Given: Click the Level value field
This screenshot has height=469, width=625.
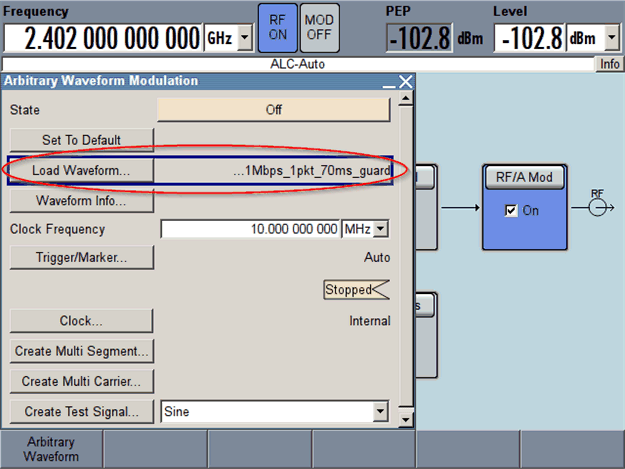Looking at the screenshot, I should (x=529, y=38).
